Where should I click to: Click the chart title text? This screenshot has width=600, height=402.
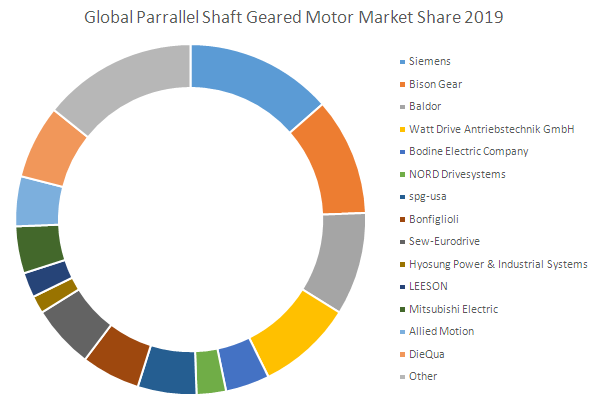pos(299,17)
